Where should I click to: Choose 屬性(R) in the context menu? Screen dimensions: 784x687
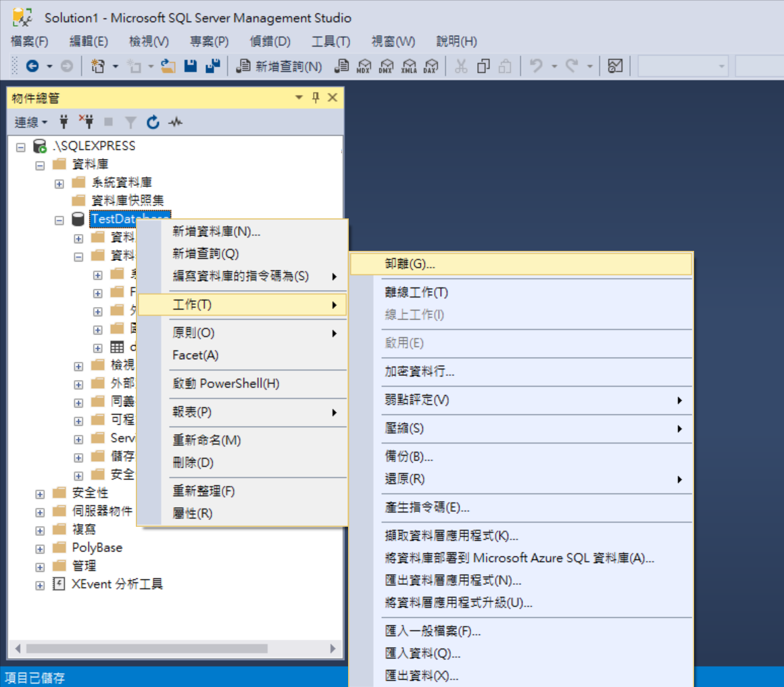click(x=242, y=513)
